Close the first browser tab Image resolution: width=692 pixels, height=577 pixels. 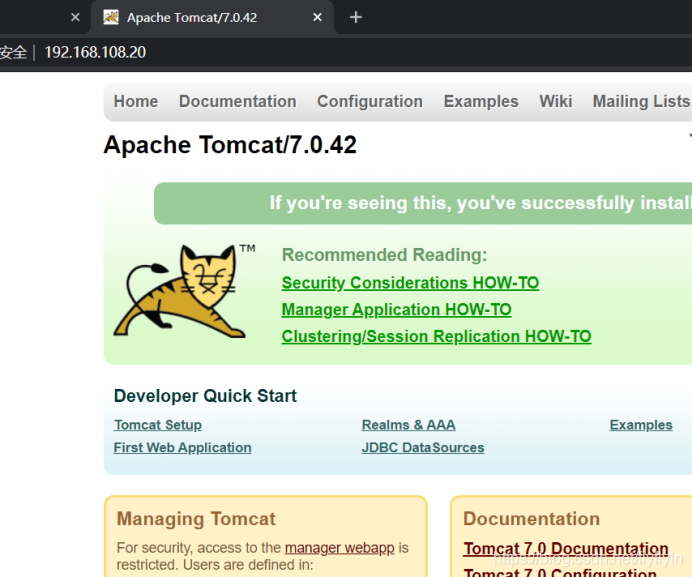point(75,17)
